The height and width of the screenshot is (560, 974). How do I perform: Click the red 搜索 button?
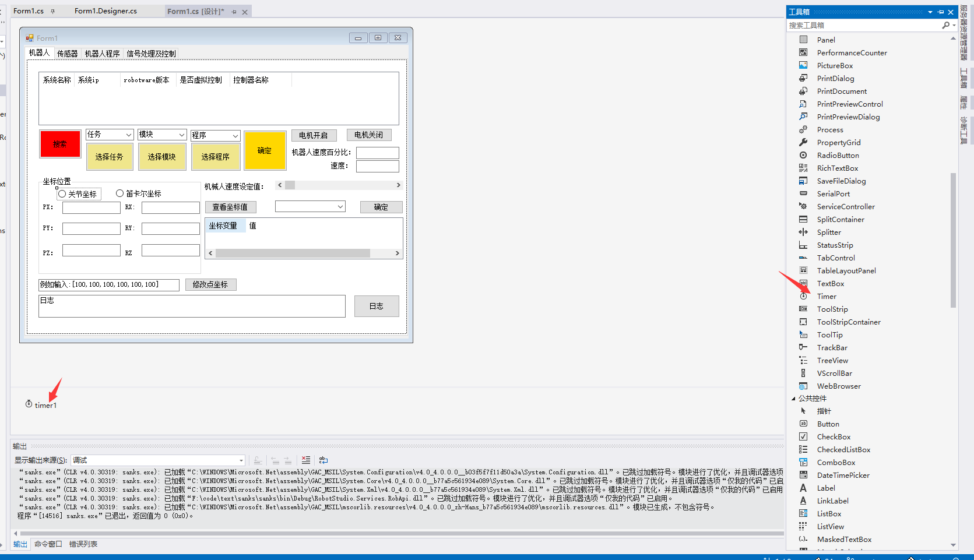tap(60, 144)
